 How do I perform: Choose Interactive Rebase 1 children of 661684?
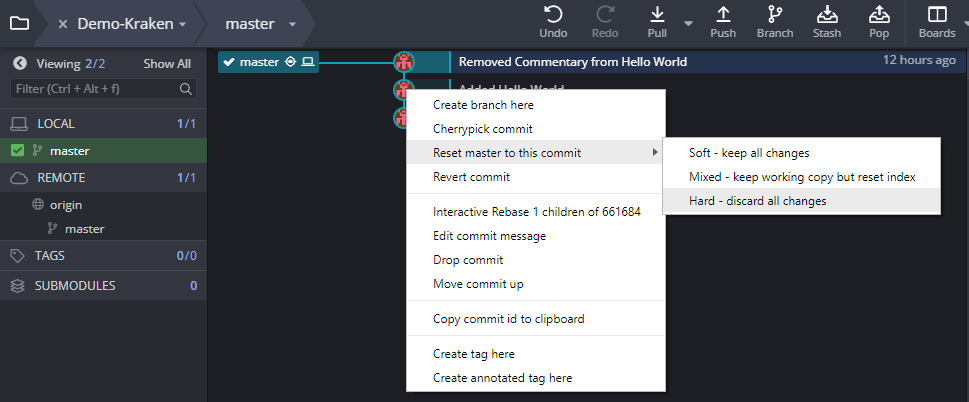pyautogui.click(x=536, y=212)
